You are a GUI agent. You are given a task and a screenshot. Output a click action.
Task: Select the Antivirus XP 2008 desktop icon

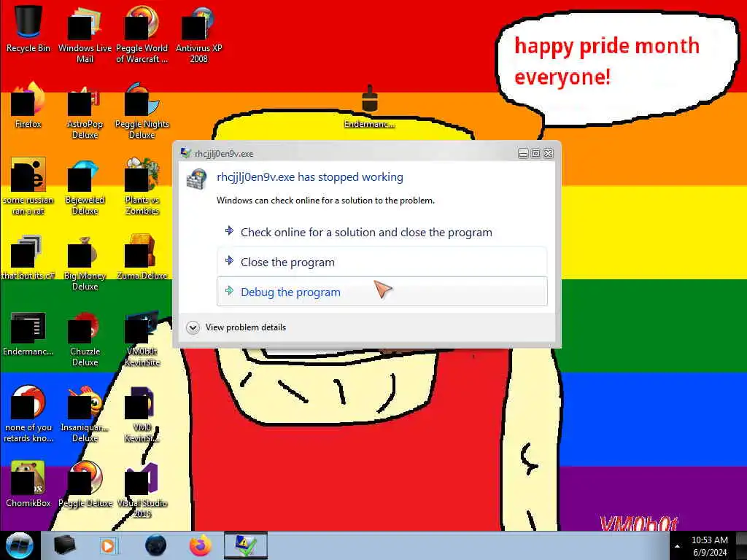pyautogui.click(x=198, y=35)
